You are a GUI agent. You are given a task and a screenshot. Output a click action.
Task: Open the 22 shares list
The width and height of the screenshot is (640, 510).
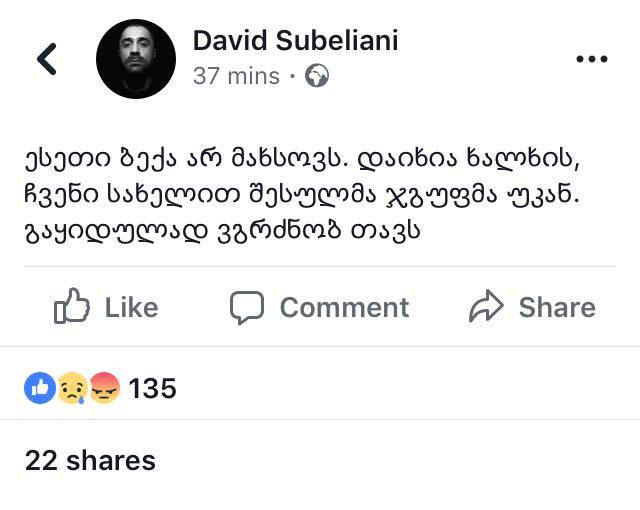click(90, 460)
